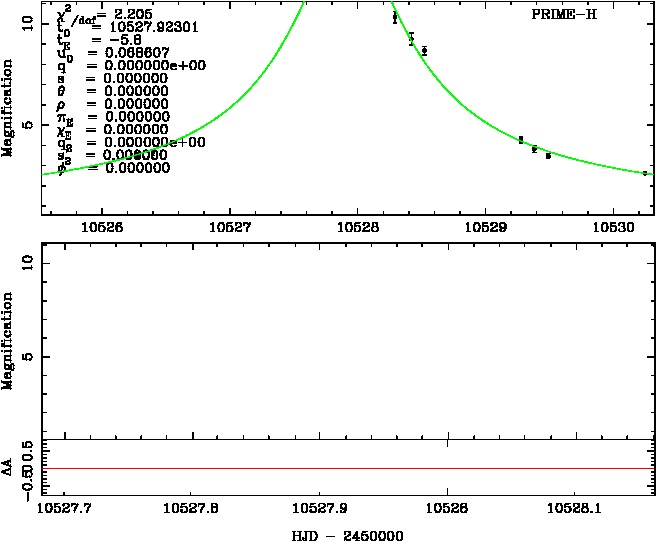Click the residual panel y-axis label
656x542 pixels.
9,467
